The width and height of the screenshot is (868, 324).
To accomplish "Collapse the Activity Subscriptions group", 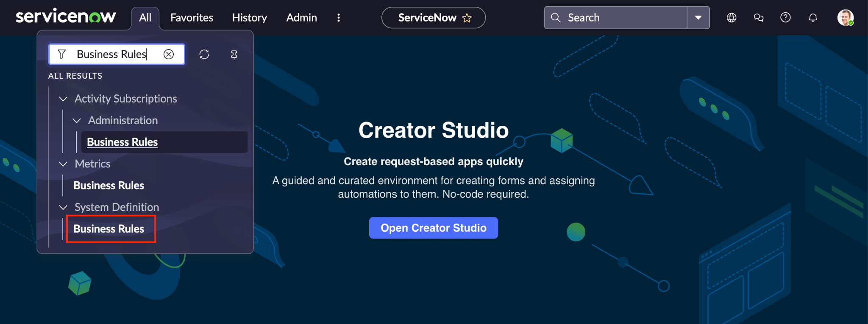I will [63, 99].
